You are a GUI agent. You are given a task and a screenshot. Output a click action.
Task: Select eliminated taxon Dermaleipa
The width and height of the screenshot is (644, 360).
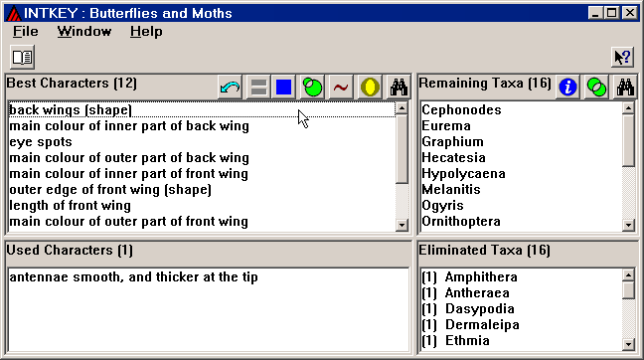pos(521,325)
